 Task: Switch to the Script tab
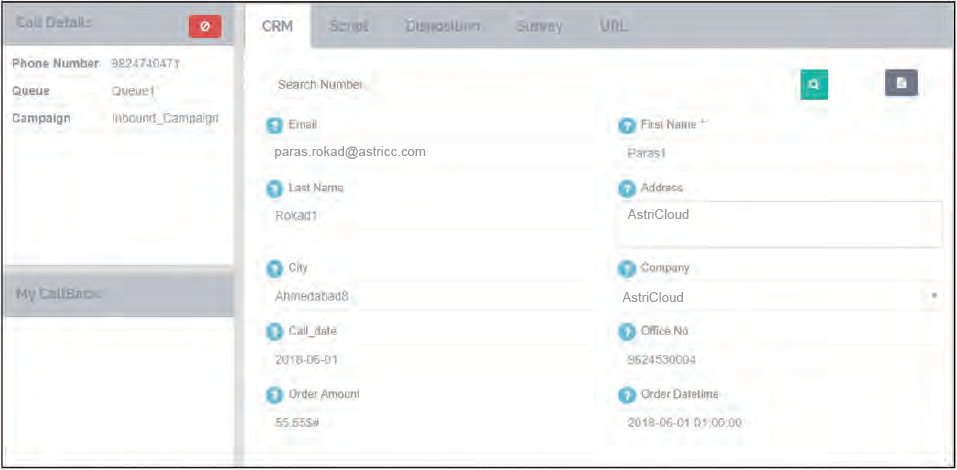pos(348,26)
